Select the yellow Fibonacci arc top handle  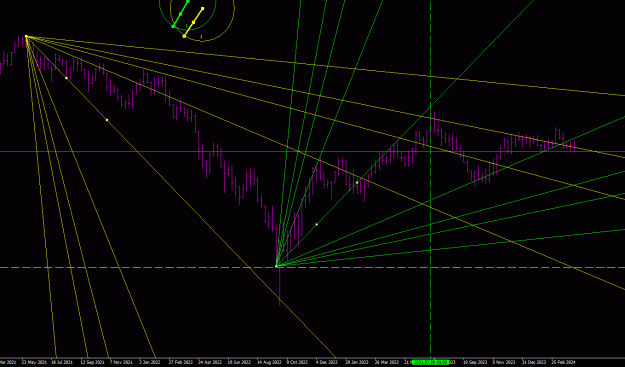[x=202, y=8]
